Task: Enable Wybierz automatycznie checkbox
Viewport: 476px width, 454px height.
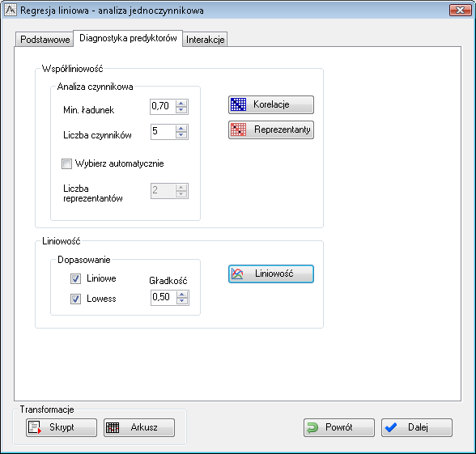Action: [x=66, y=163]
